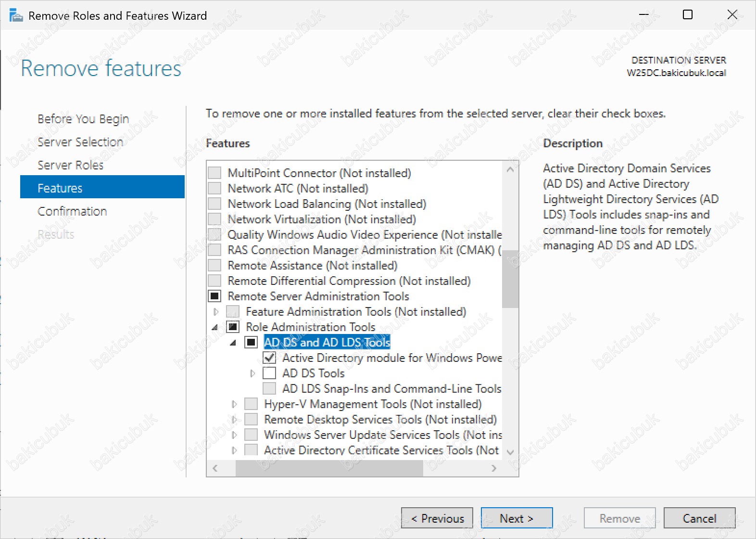This screenshot has height=539, width=756.
Task: Expand Windows Server Update Services Tools node
Action: [234, 435]
